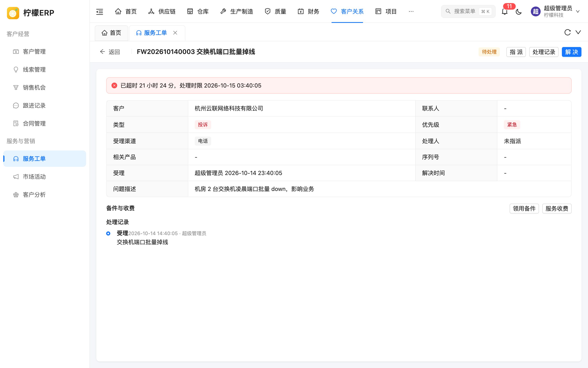This screenshot has height=368, width=588.
Task: Open 市场活动 sidebar item
Action: tap(45, 177)
